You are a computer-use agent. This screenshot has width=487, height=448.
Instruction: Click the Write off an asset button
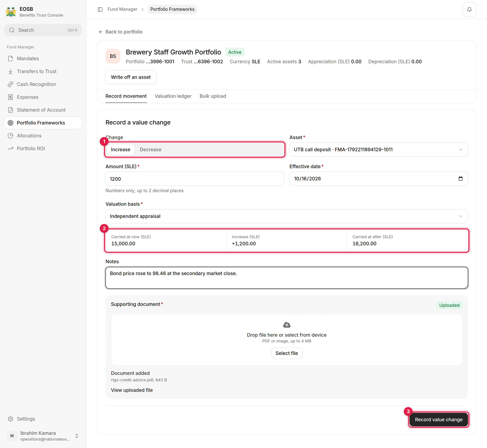pos(131,77)
